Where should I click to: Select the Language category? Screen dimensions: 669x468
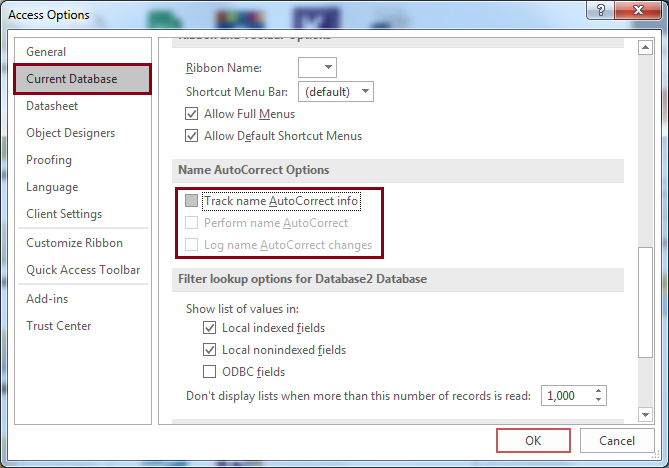52,187
